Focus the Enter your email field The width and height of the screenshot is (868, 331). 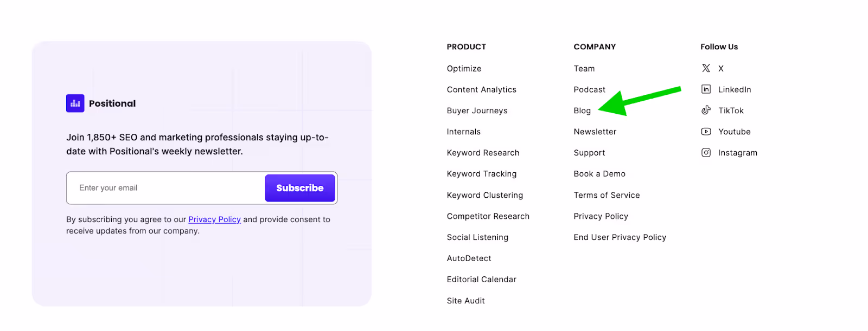click(x=166, y=188)
